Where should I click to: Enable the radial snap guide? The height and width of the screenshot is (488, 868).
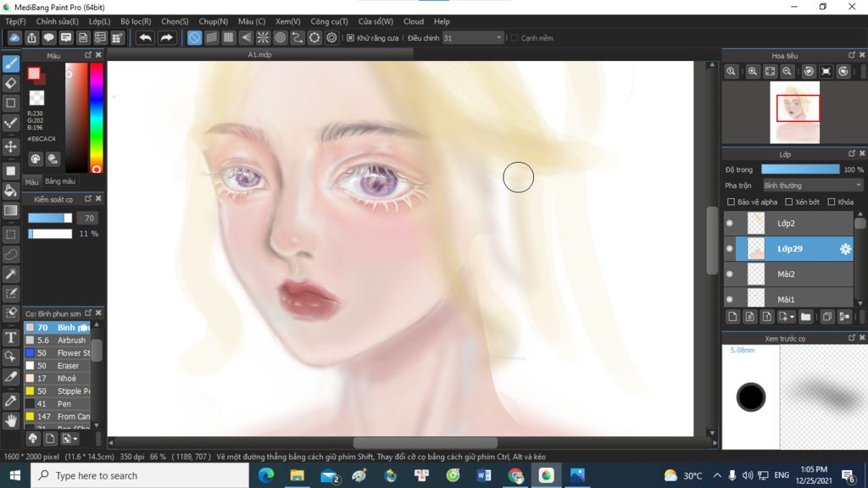tap(263, 37)
